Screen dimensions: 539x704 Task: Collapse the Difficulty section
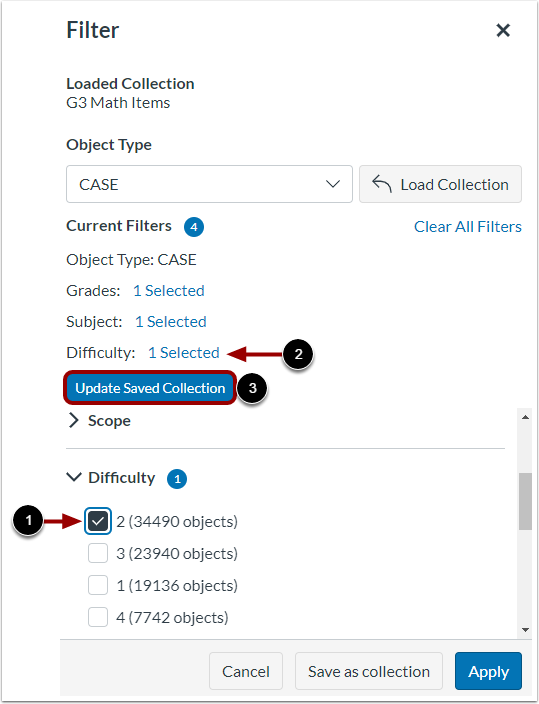click(111, 478)
